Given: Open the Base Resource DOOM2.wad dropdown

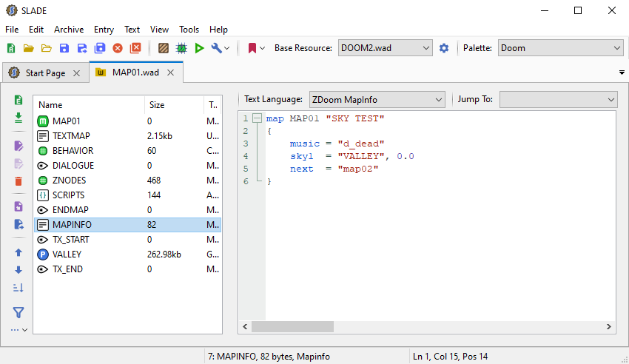Looking at the screenshot, I should [385, 48].
